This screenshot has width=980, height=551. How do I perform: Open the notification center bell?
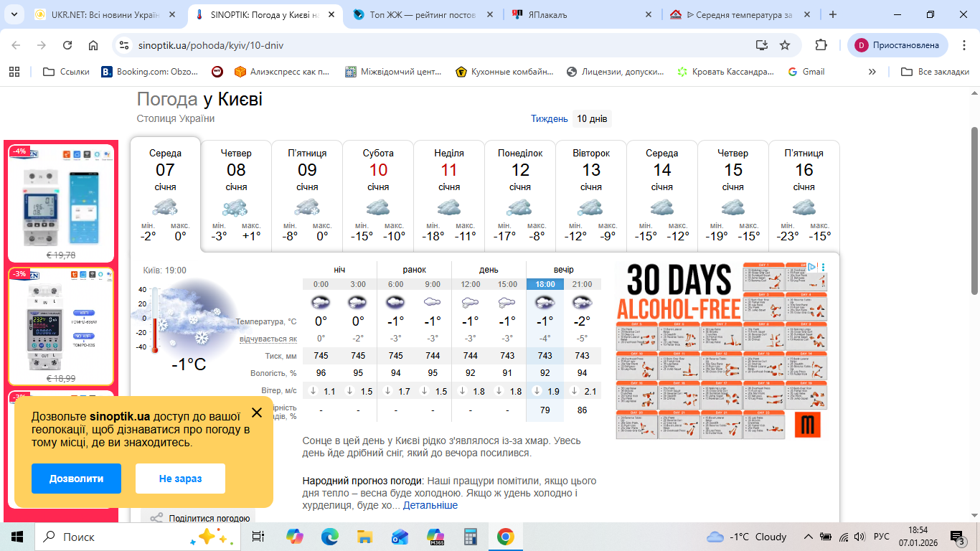coord(958,537)
